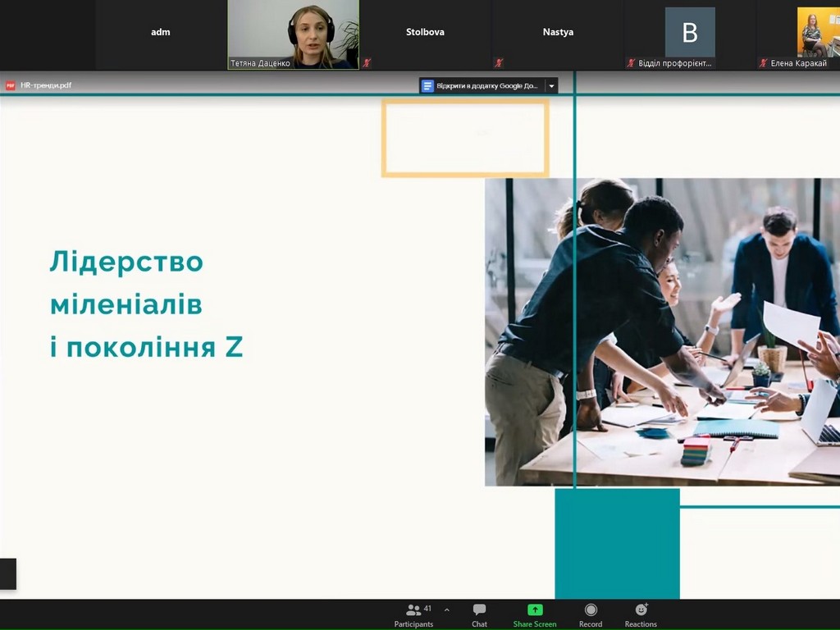The height and width of the screenshot is (630, 840).
Task: Open the Chat panel
Action: pos(479,615)
